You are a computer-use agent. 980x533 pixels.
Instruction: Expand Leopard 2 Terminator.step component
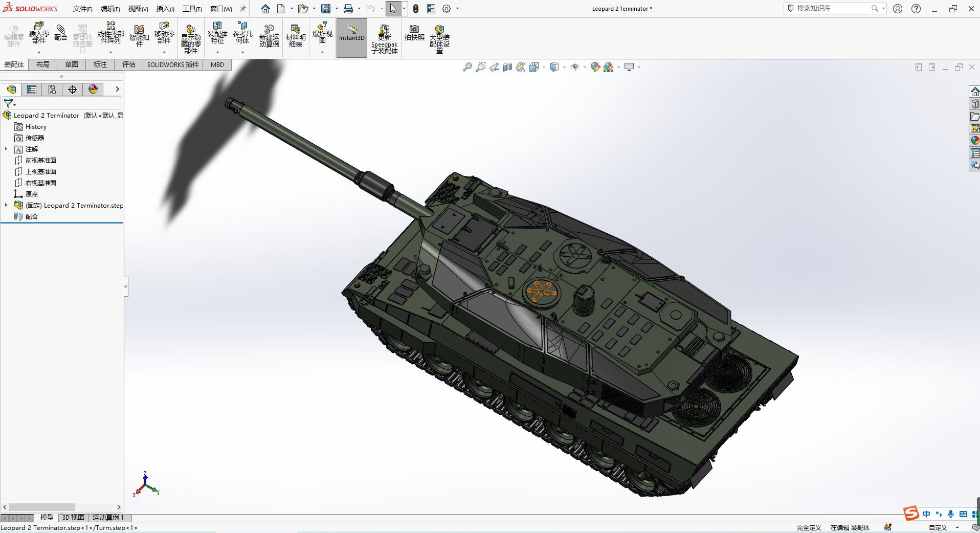click(6, 205)
